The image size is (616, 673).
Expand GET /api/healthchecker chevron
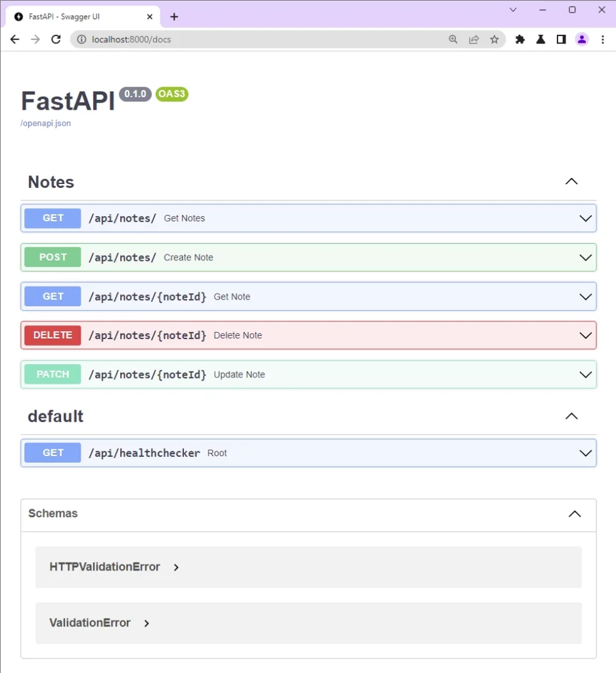pos(586,453)
